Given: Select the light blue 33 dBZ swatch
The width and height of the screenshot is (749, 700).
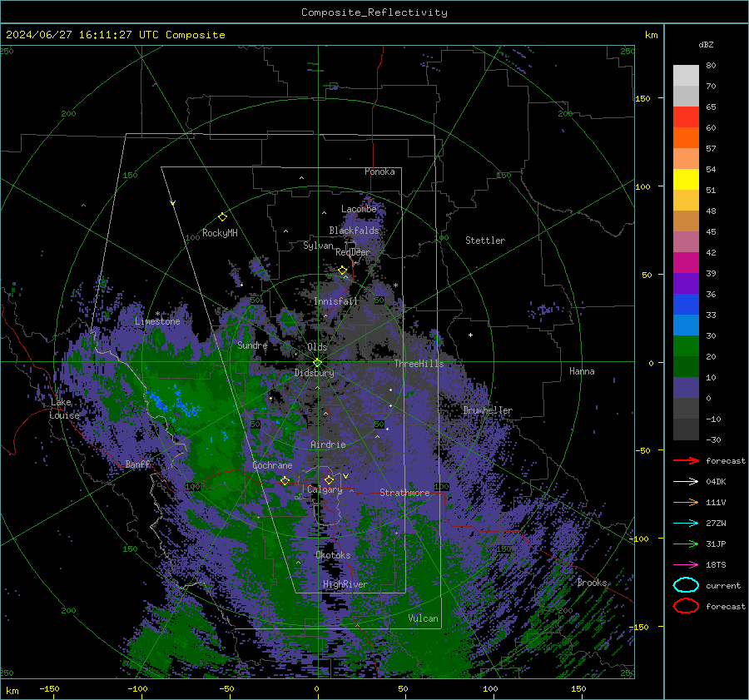Looking at the screenshot, I should [686, 325].
